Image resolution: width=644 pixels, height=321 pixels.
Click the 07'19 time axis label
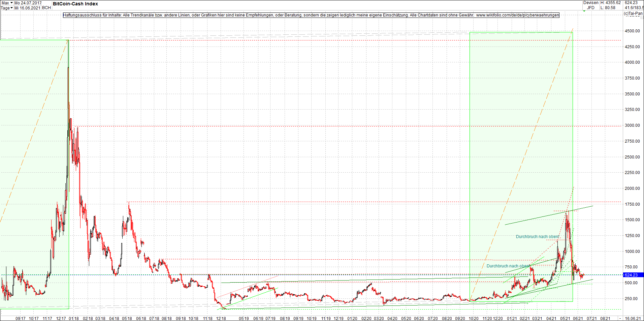pos(270,319)
